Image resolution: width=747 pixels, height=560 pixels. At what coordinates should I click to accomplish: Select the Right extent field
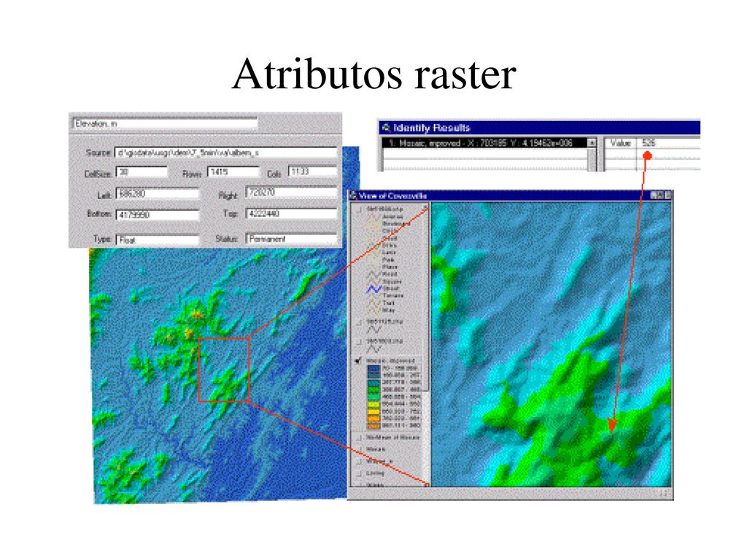point(291,192)
